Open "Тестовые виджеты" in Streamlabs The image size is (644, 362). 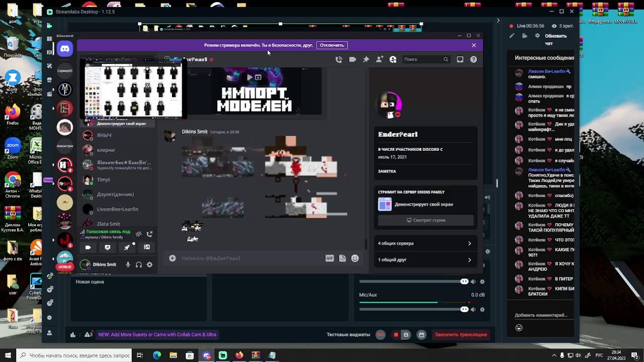coord(348,335)
